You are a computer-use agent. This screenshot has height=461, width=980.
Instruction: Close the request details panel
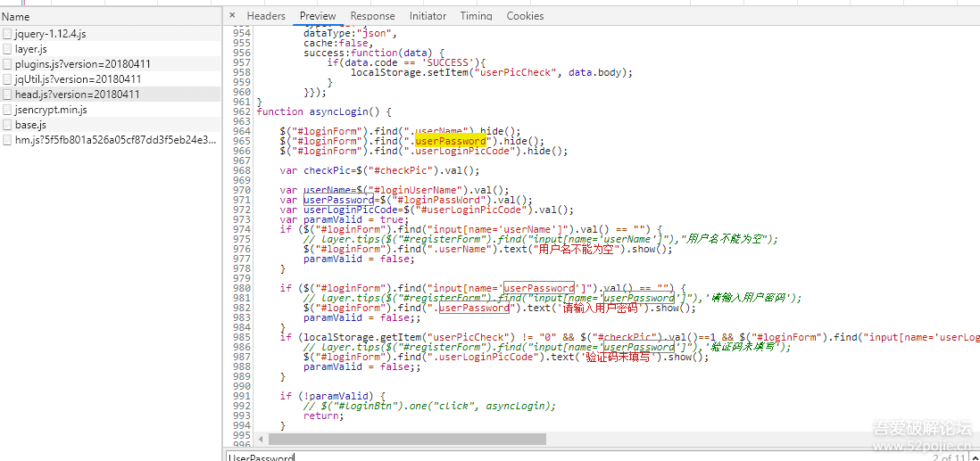[232, 16]
